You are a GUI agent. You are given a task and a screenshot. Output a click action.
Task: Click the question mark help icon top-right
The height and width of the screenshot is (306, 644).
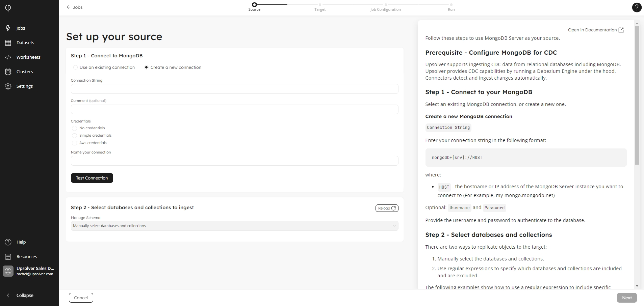point(636,7)
